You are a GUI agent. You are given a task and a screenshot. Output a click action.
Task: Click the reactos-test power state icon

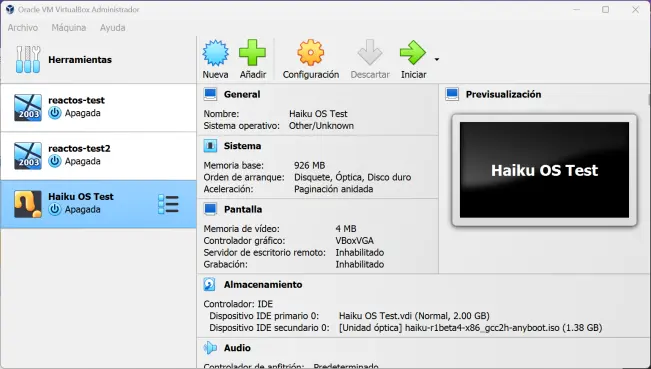click(54, 113)
